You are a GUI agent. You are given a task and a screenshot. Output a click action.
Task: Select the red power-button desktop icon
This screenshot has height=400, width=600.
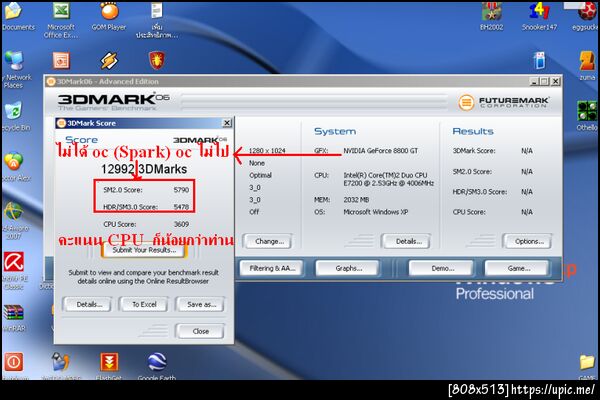pos(14,362)
